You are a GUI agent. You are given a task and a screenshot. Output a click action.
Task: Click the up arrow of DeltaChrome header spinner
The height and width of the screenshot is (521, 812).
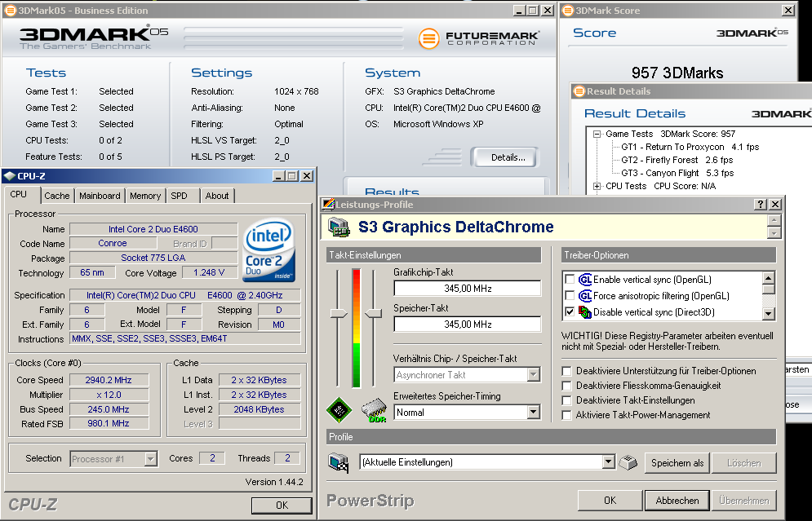(774, 220)
